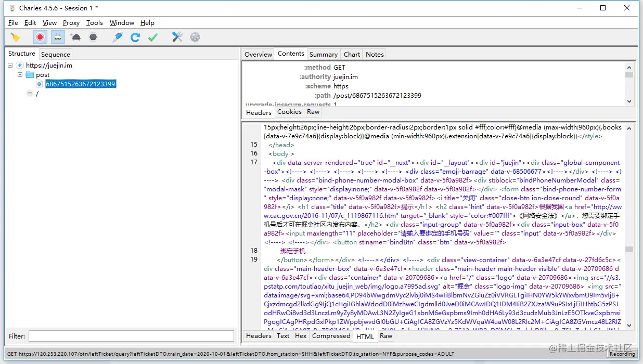Open the Tools menu
Screen dimensions: 643x364
[95, 23]
